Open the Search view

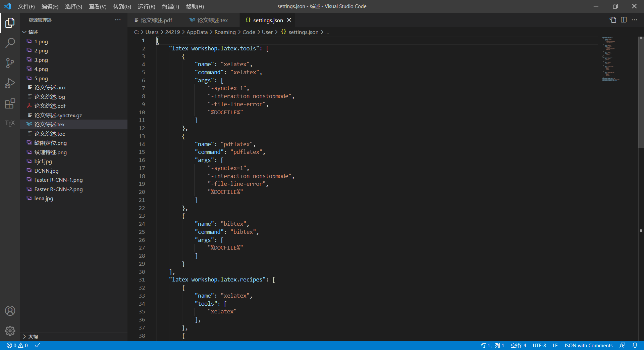tap(10, 43)
